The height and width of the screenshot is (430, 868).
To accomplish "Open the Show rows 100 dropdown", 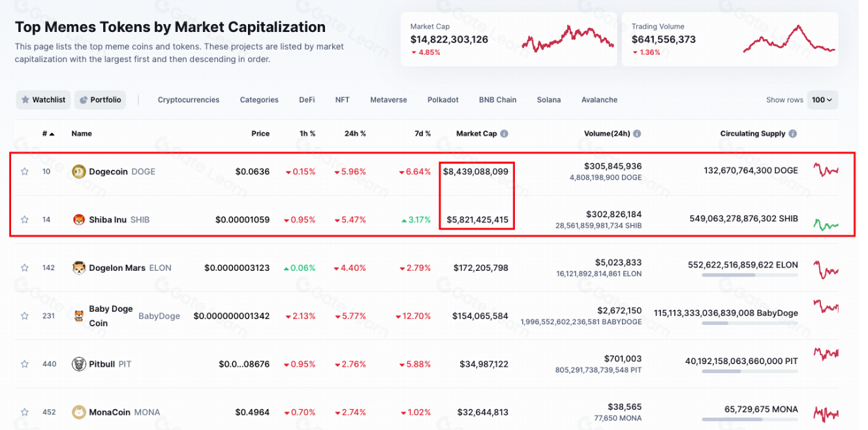I will 822,100.
